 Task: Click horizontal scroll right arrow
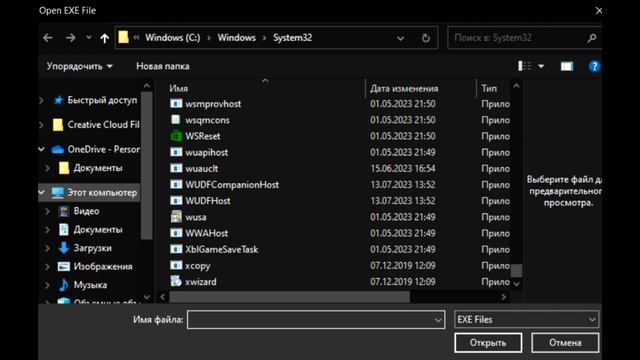point(504,297)
